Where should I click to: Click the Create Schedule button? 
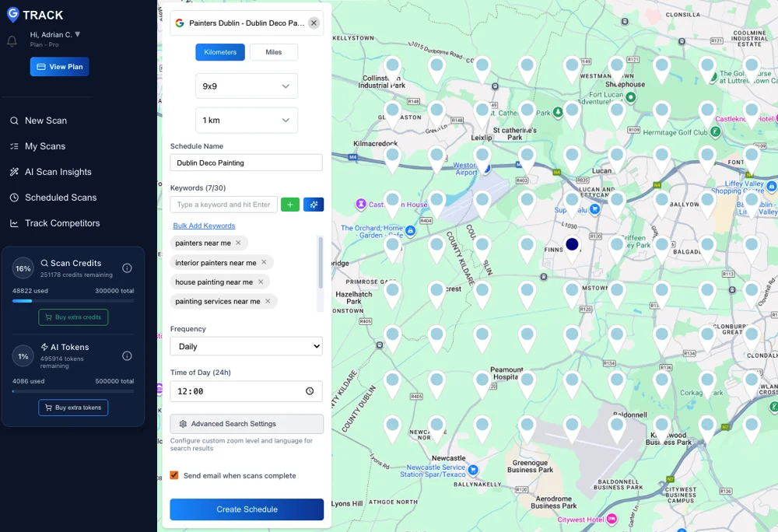pos(247,509)
